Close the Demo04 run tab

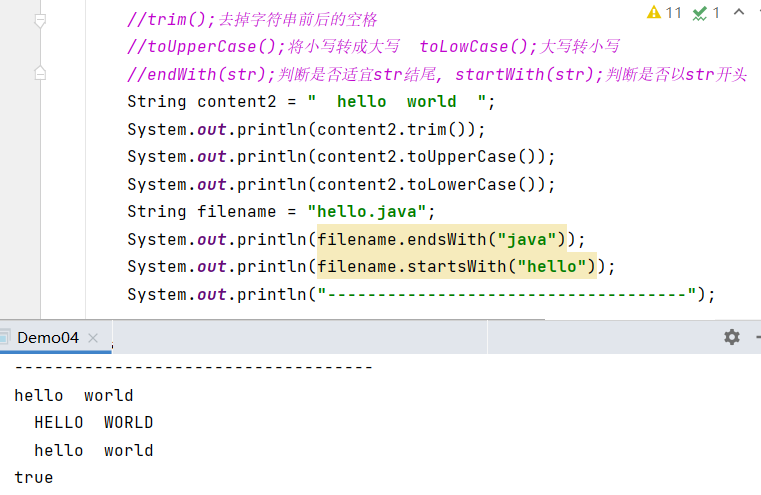(95, 338)
